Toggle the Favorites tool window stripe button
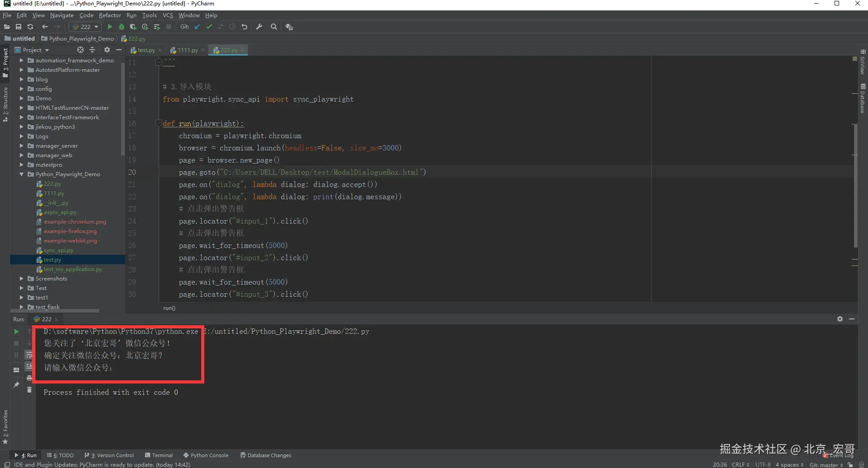Screen dimensions: 868x468 5,427
